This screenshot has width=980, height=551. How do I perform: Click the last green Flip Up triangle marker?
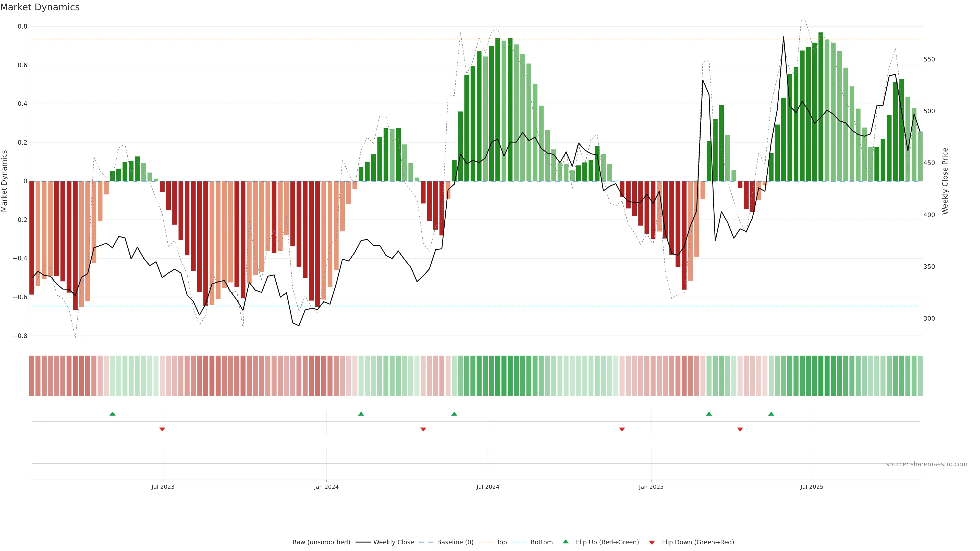pos(771,414)
